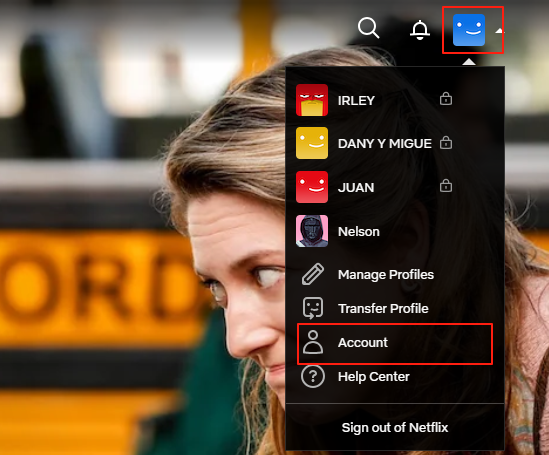Image resolution: width=549 pixels, height=455 pixels.
Task: Click the Manage Profiles pencil icon
Action: coord(313,274)
